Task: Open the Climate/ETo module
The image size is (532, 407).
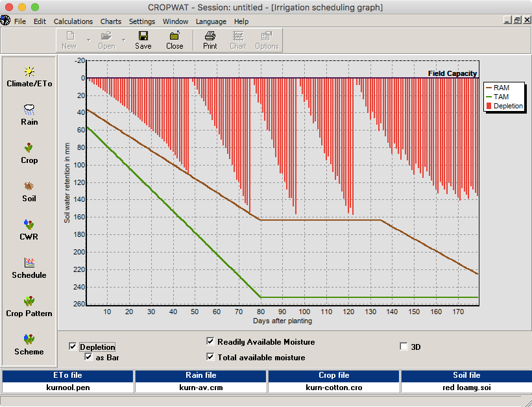Action: click(x=29, y=76)
